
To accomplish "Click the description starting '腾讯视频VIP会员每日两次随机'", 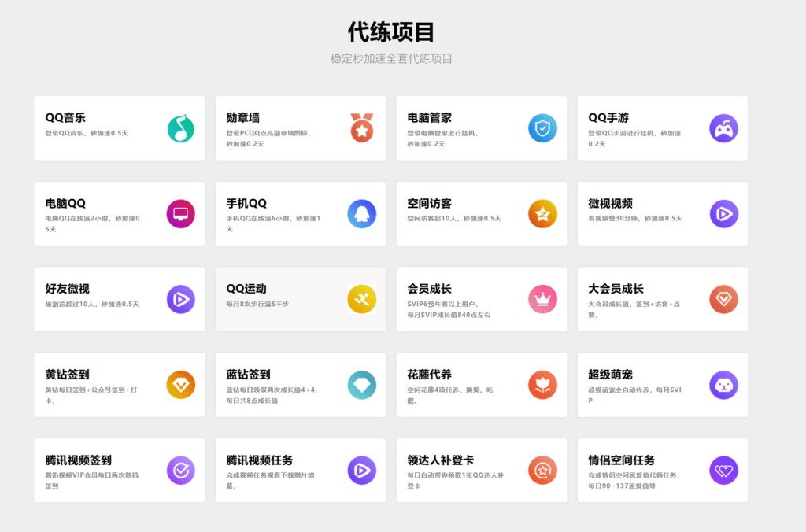I will (91, 481).
